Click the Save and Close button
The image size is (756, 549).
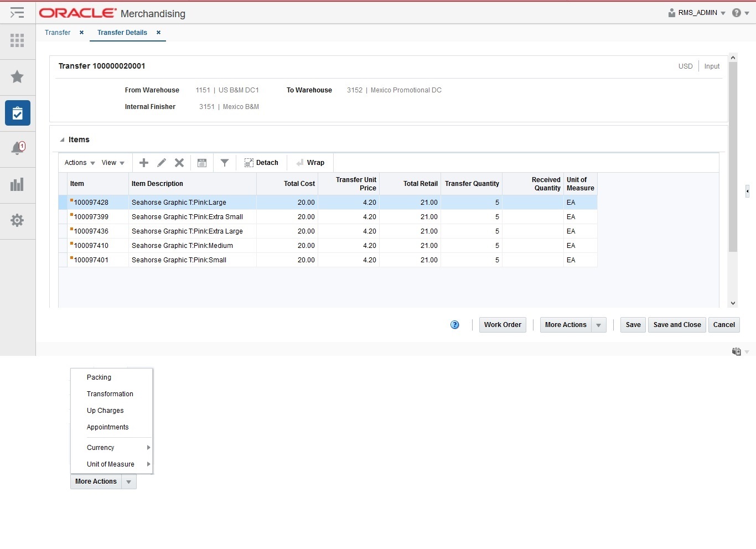[677, 325]
